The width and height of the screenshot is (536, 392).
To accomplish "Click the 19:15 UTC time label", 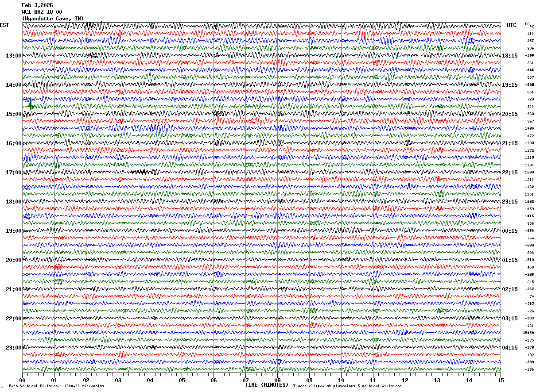I will (x=510, y=85).
